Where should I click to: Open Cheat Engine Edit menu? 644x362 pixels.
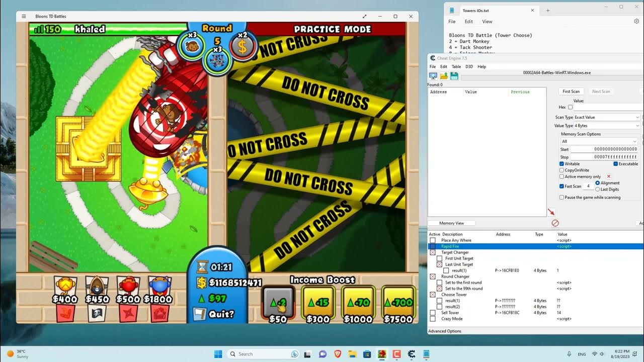click(x=444, y=66)
